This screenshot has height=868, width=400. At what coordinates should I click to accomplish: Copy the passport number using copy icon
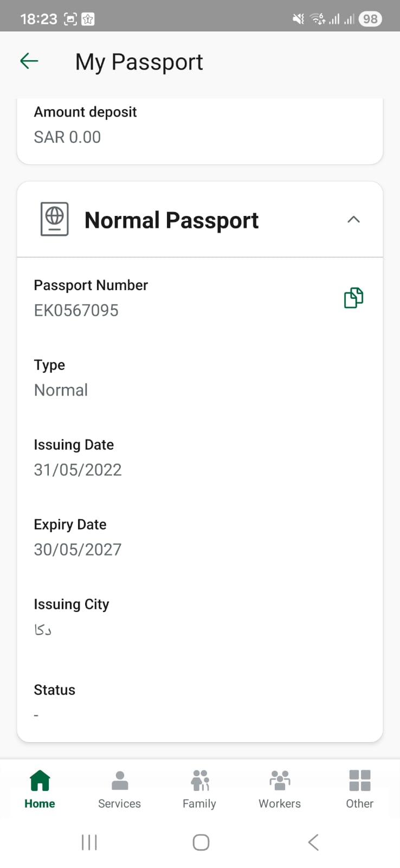tap(353, 298)
